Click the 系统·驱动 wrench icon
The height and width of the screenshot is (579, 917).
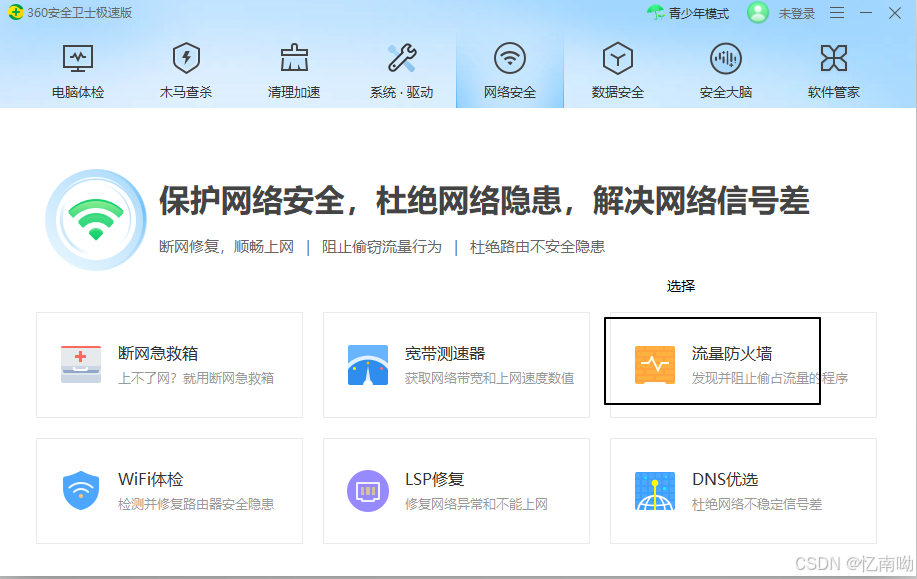402,58
